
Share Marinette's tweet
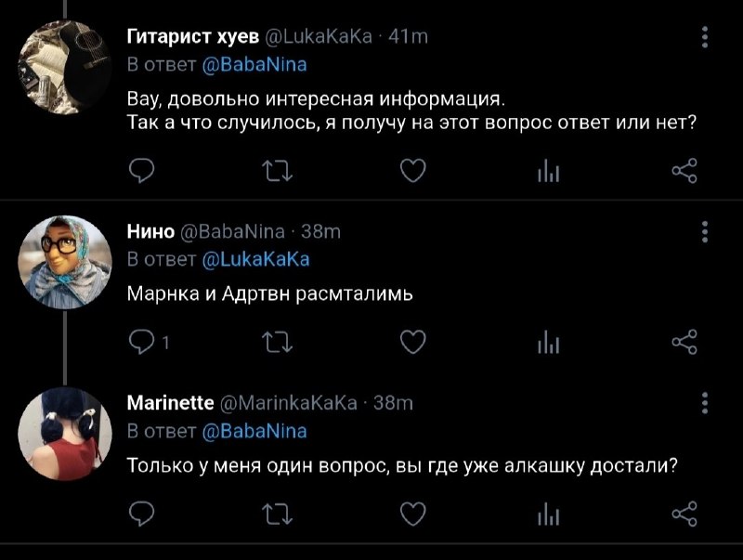[684, 514]
